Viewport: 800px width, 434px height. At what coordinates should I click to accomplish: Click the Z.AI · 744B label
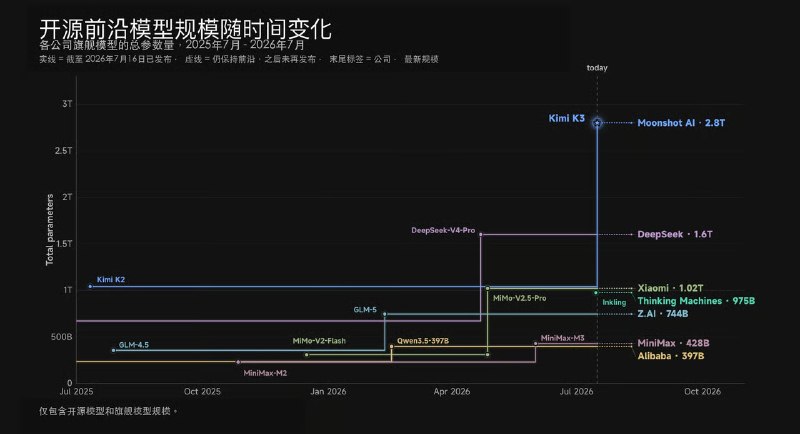pyautogui.click(x=663, y=314)
